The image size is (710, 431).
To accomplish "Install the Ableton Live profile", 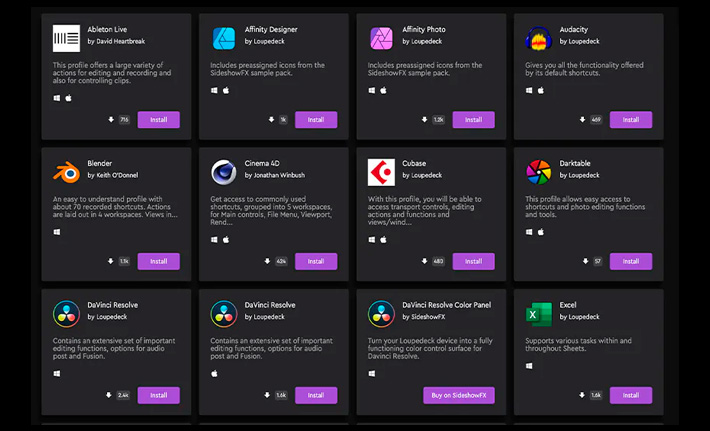I will pos(158,120).
